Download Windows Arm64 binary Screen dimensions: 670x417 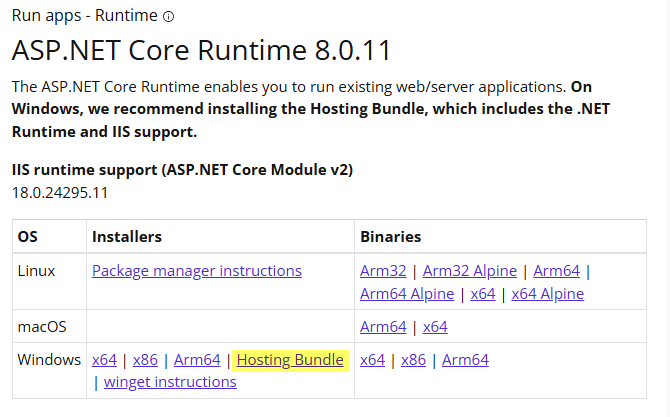point(465,360)
